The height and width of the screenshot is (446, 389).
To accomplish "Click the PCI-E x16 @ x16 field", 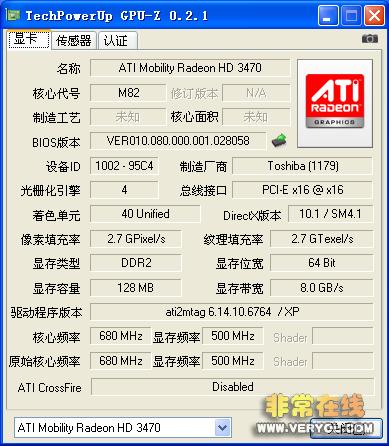I will 302,190.
